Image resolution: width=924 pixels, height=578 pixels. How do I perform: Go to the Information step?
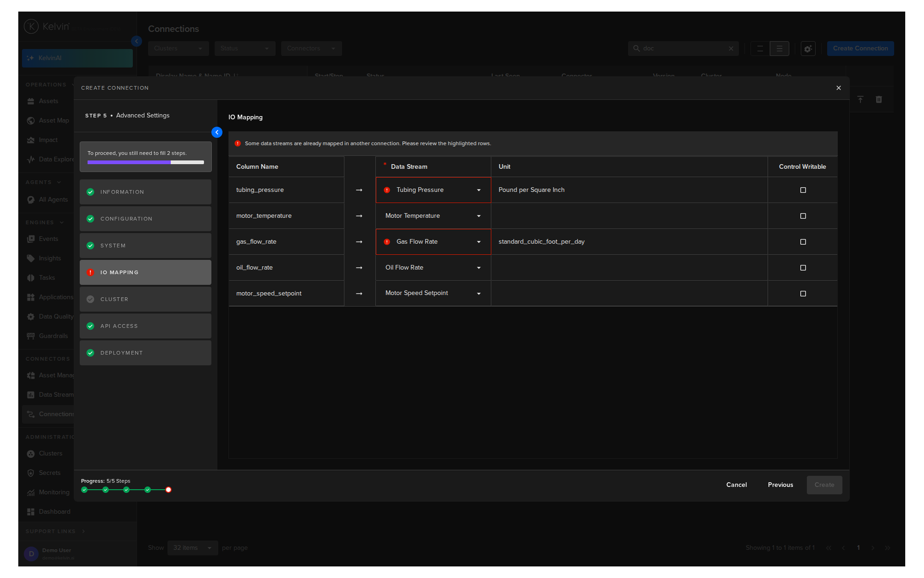tap(145, 192)
